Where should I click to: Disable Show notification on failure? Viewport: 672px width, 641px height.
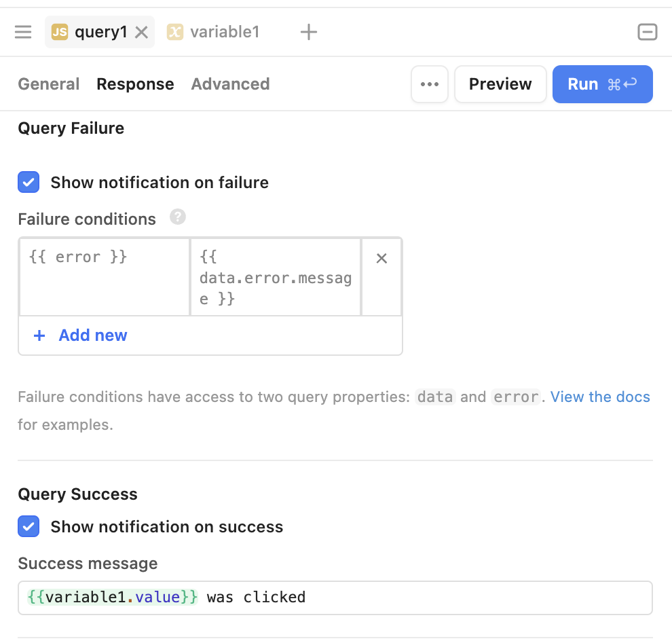(x=29, y=183)
